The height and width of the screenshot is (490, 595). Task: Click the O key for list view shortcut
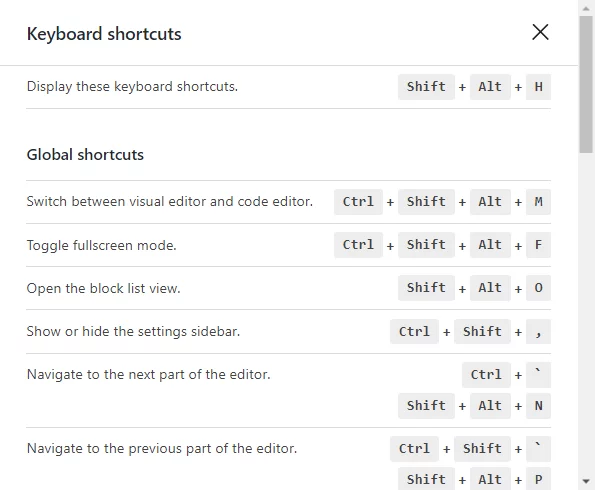coord(538,288)
